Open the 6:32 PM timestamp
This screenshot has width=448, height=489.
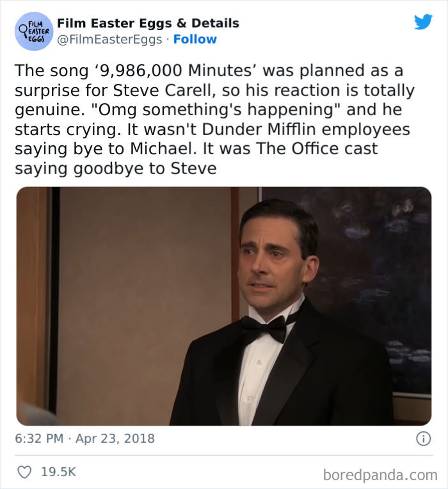pyautogui.click(x=39, y=438)
